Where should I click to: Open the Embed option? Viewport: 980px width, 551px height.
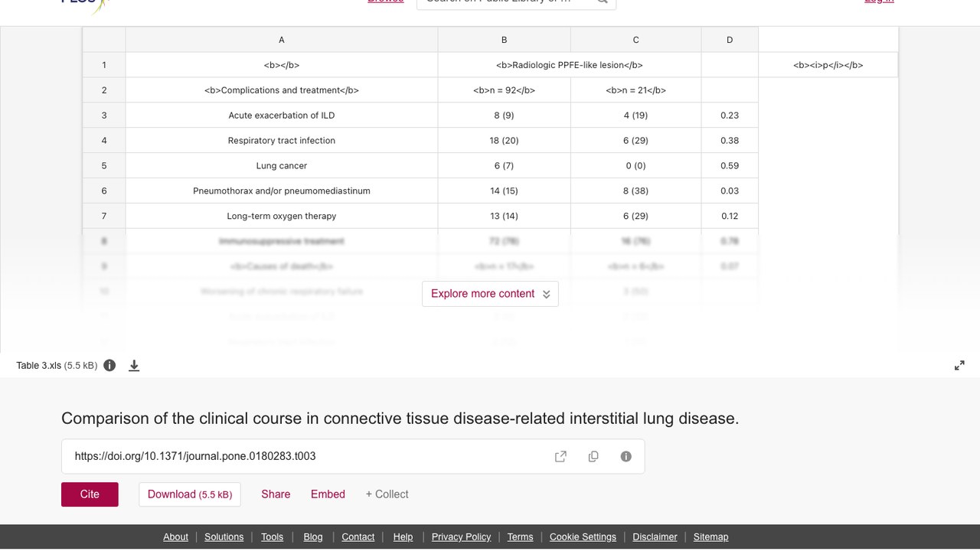point(328,494)
